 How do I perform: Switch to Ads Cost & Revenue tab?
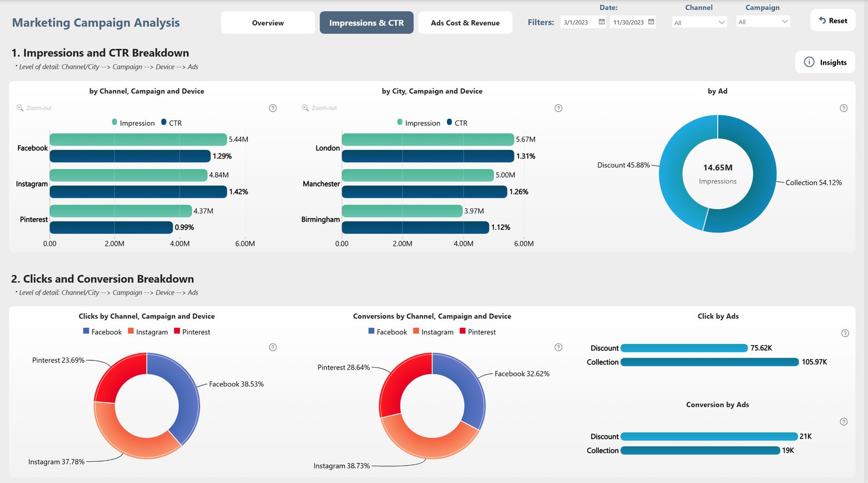click(465, 23)
